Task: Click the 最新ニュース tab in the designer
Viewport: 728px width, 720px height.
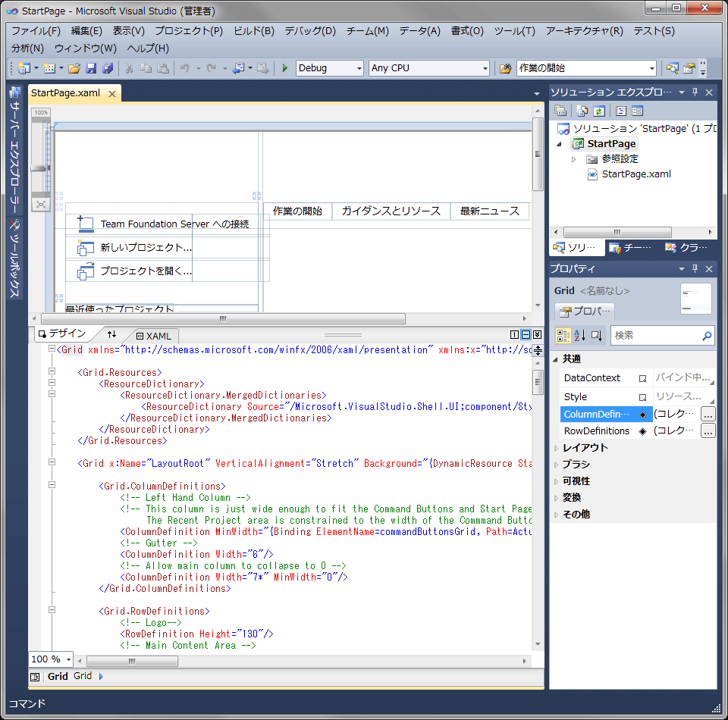Action: (490, 211)
